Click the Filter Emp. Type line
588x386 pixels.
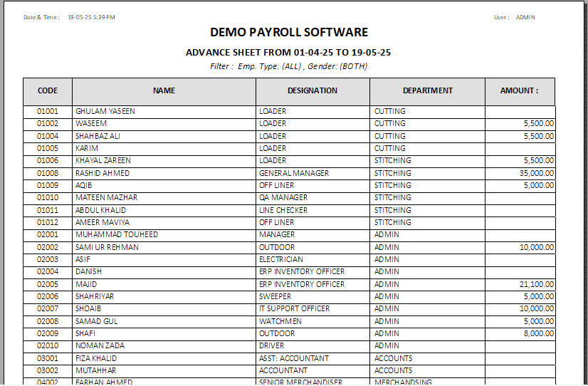(289, 66)
